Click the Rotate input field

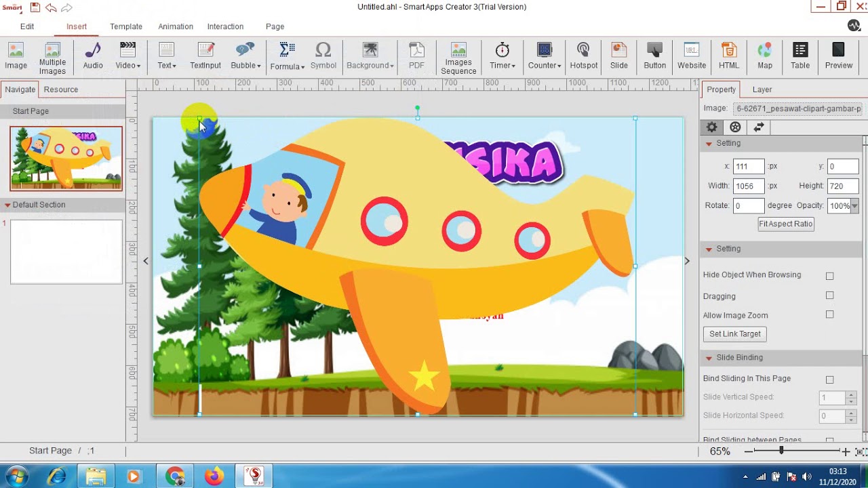[x=749, y=205]
